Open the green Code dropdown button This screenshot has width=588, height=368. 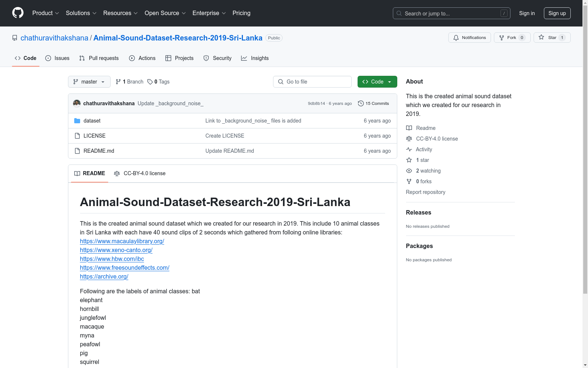coord(377,82)
